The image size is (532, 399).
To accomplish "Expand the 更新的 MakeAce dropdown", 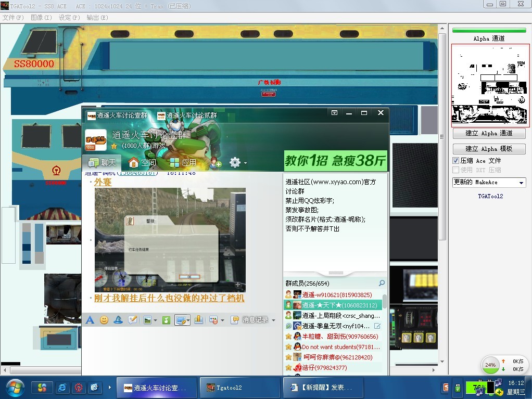I will (521, 183).
